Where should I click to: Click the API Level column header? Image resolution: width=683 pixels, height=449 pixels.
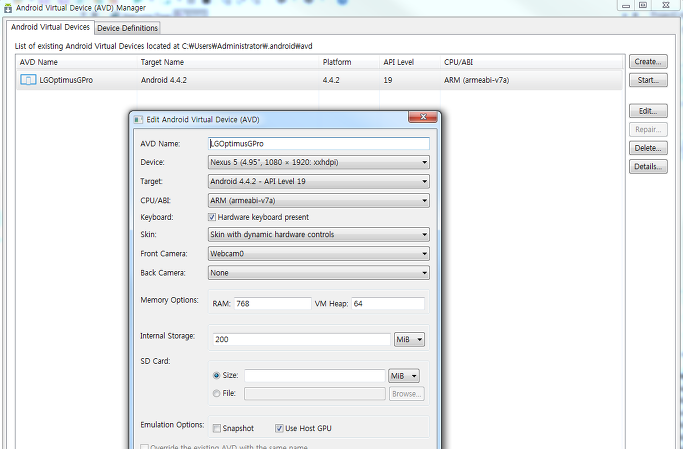tap(410, 62)
